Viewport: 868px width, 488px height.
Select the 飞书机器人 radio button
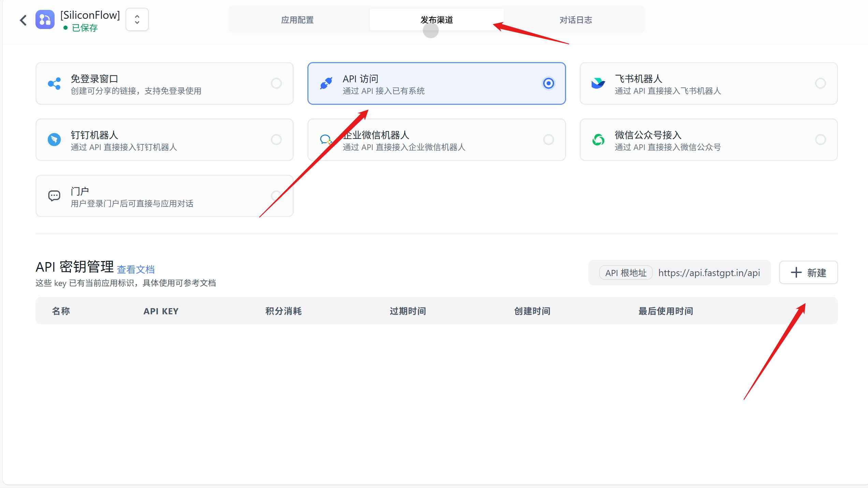click(x=820, y=83)
